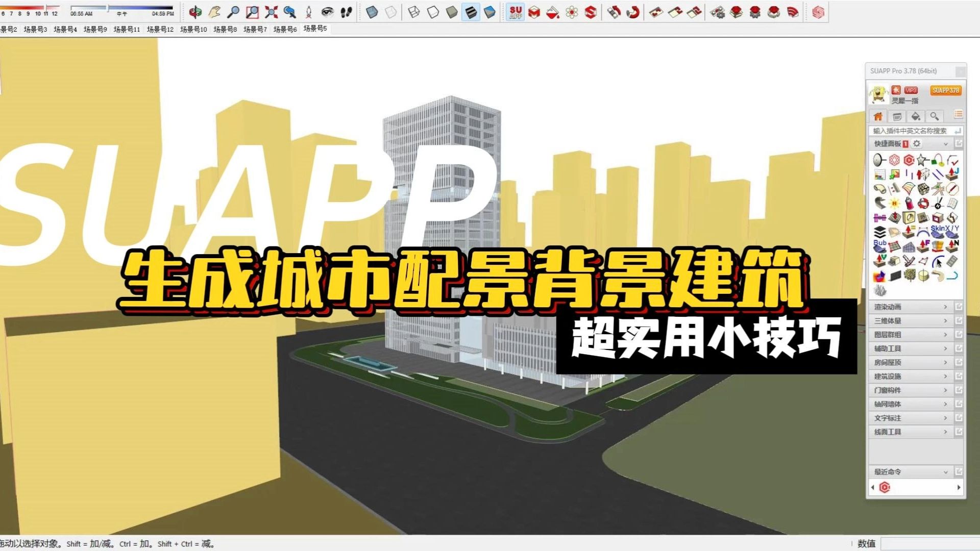Expand the 房间屋顶 category
This screenshot has width=980, height=551.
tap(911, 362)
